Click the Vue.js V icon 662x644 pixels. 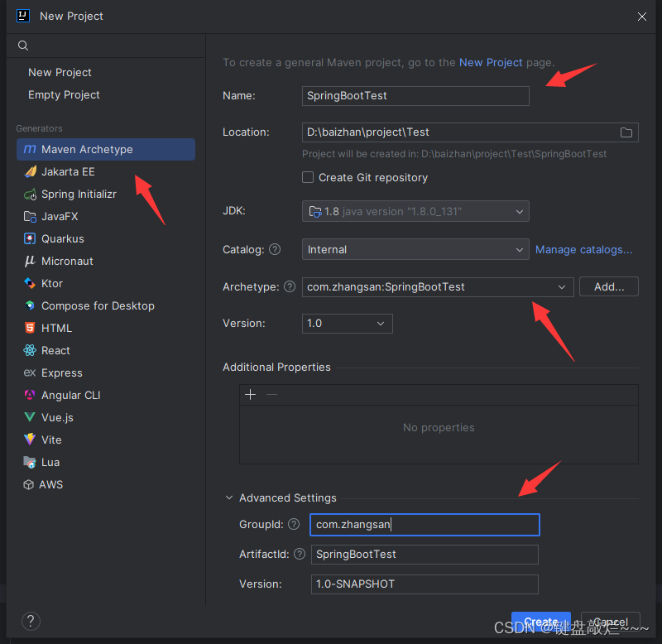coord(30,417)
